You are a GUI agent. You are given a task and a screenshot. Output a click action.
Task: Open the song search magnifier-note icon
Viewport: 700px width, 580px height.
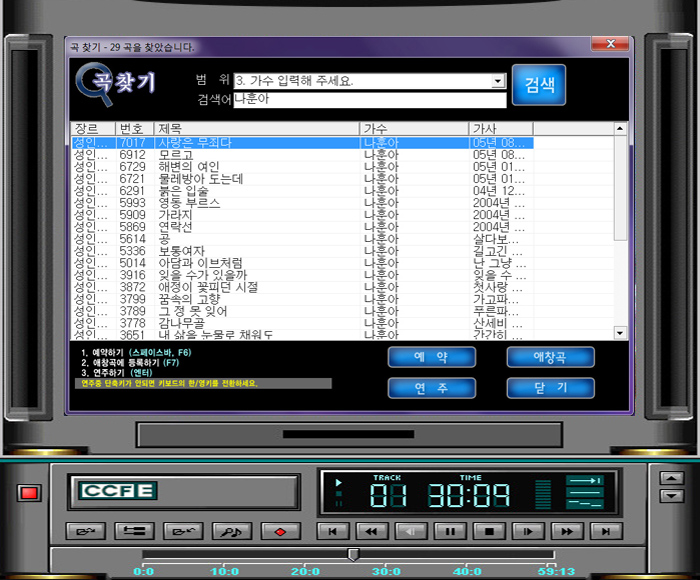232,531
